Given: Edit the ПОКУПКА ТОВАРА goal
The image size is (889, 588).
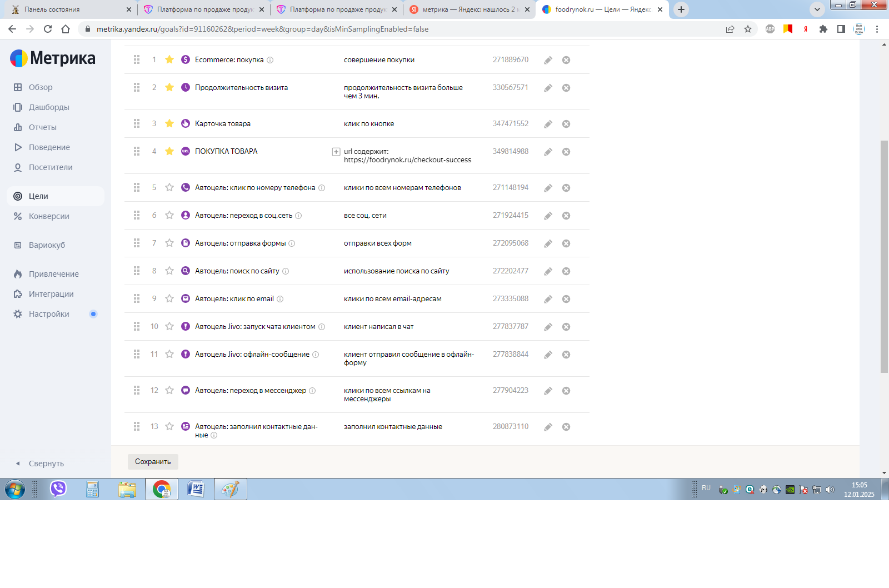Looking at the screenshot, I should (x=548, y=152).
